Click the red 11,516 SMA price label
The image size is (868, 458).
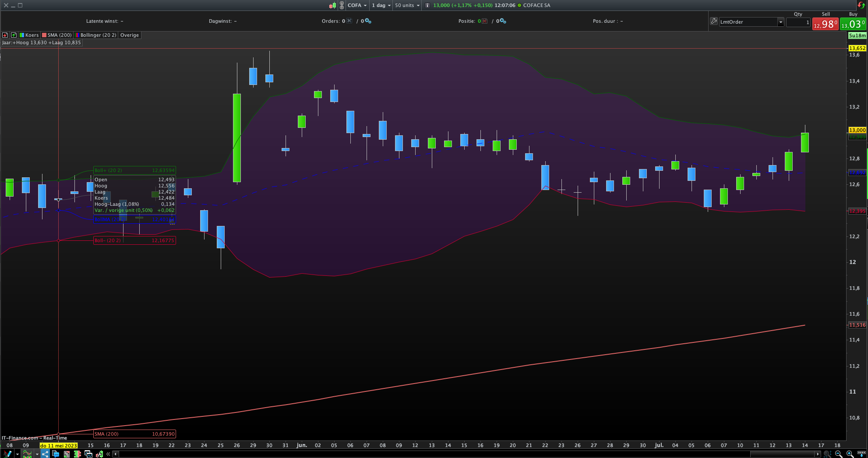pyautogui.click(x=857, y=325)
